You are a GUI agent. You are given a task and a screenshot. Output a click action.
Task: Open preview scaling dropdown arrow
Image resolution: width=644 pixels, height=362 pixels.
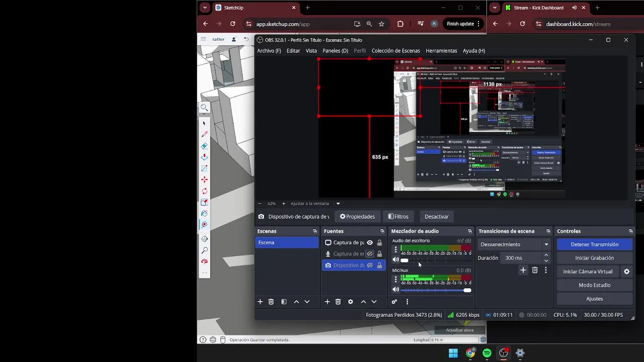[338, 204]
